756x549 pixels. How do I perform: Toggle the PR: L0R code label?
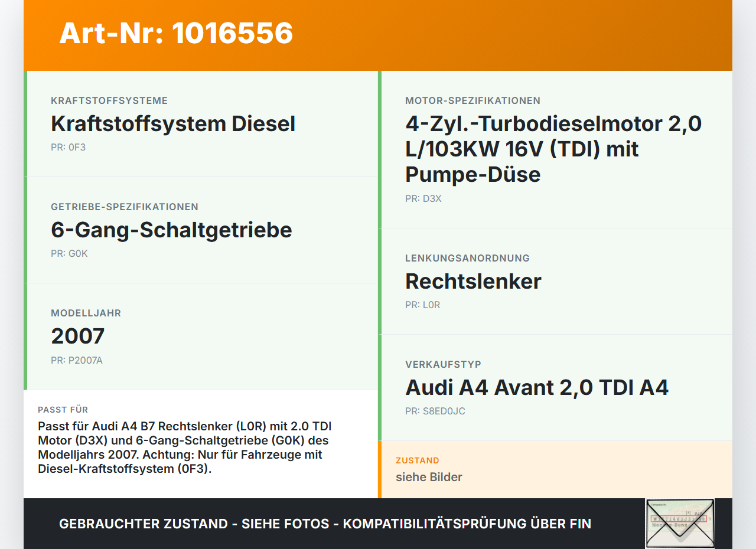tap(422, 305)
